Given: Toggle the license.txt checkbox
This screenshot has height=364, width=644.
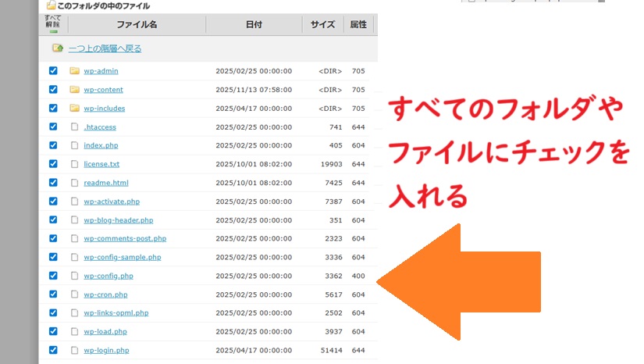Looking at the screenshot, I should pyautogui.click(x=53, y=163).
